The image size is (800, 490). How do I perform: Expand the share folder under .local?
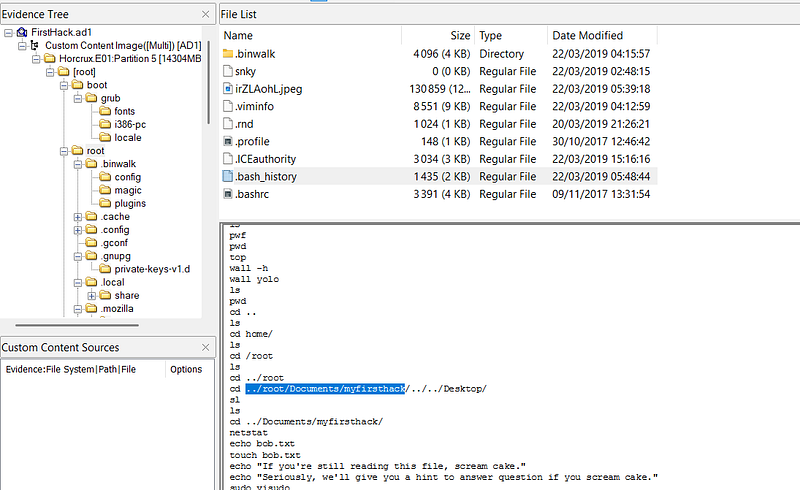pyautogui.click(x=91, y=296)
